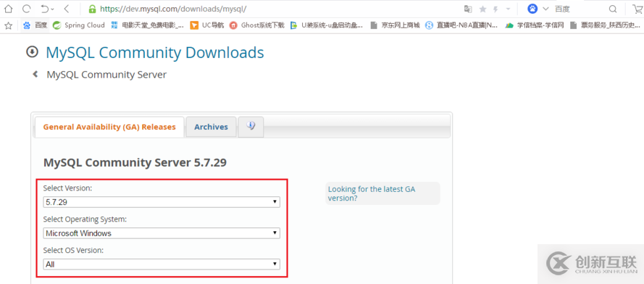Switch to the Archives tab
This screenshot has width=644, height=284.
[x=211, y=127]
